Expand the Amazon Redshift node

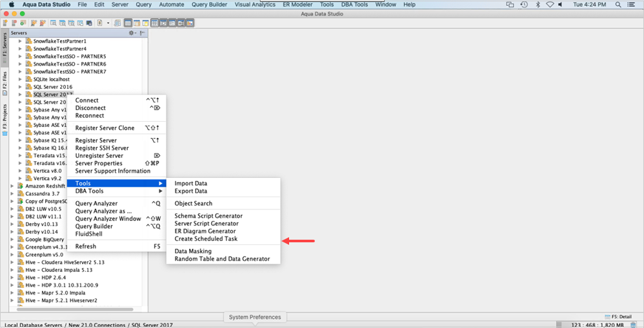[x=12, y=186]
